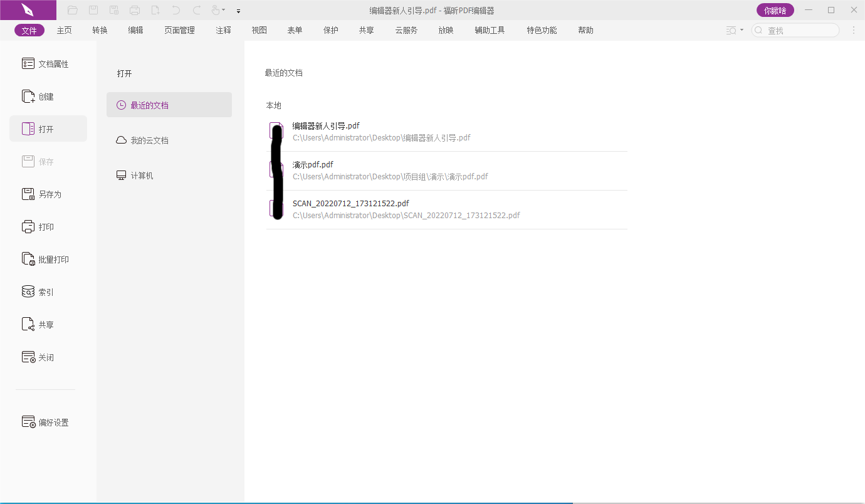Select 我的云文档 in open panel
865x504 pixels.
click(149, 140)
